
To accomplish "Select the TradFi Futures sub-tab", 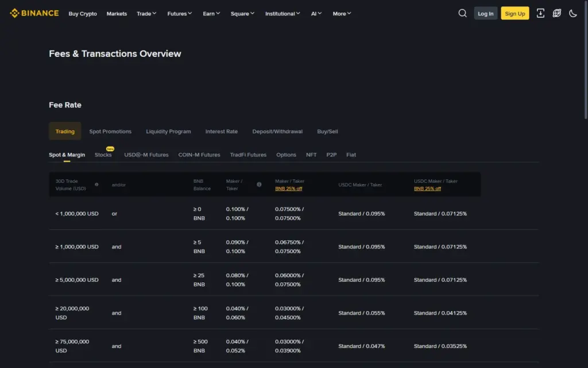I will pos(248,155).
